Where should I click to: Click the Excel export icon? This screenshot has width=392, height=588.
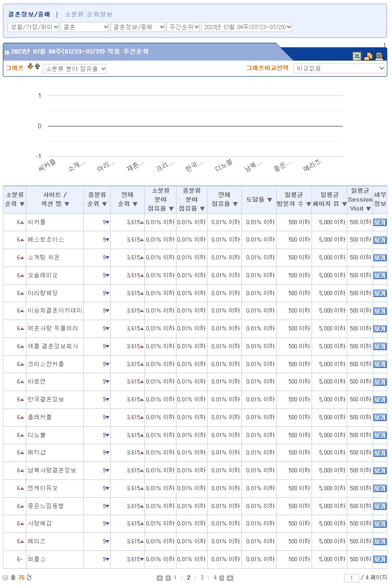(357, 56)
